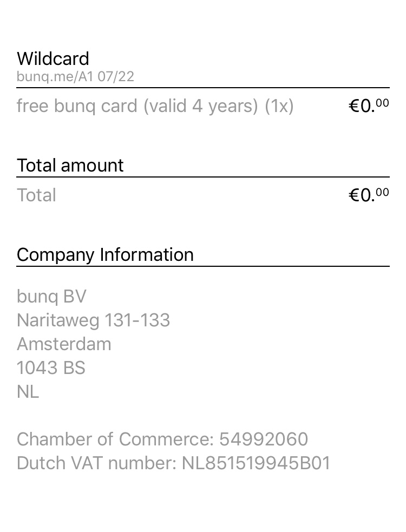Screen dimensions: 406x532
Task: Select the Total amount heading
Action: point(70,165)
